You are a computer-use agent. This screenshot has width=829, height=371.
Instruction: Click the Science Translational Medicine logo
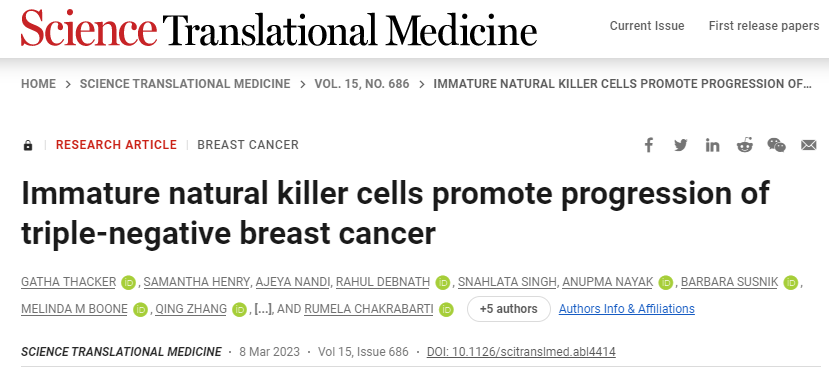click(x=279, y=27)
